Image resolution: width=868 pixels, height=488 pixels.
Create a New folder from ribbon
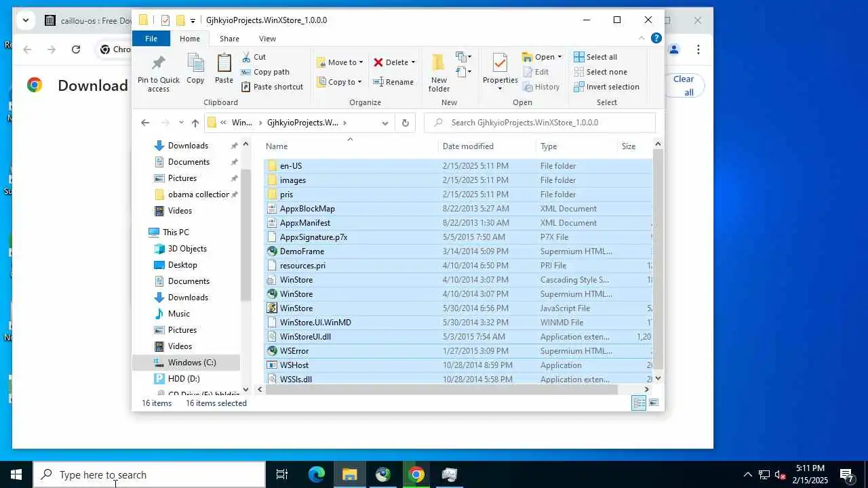pyautogui.click(x=439, y=73)
